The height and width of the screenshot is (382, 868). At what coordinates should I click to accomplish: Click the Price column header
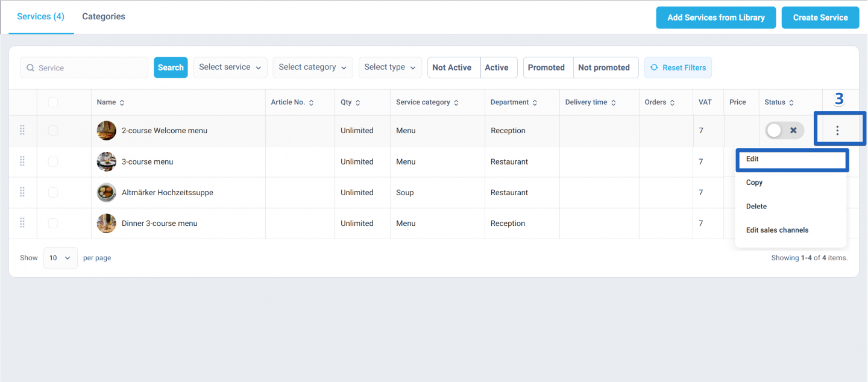pos(738,102)
